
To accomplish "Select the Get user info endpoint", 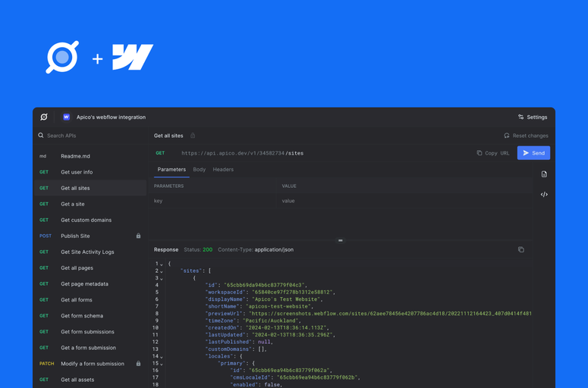I will pos(90,172).
